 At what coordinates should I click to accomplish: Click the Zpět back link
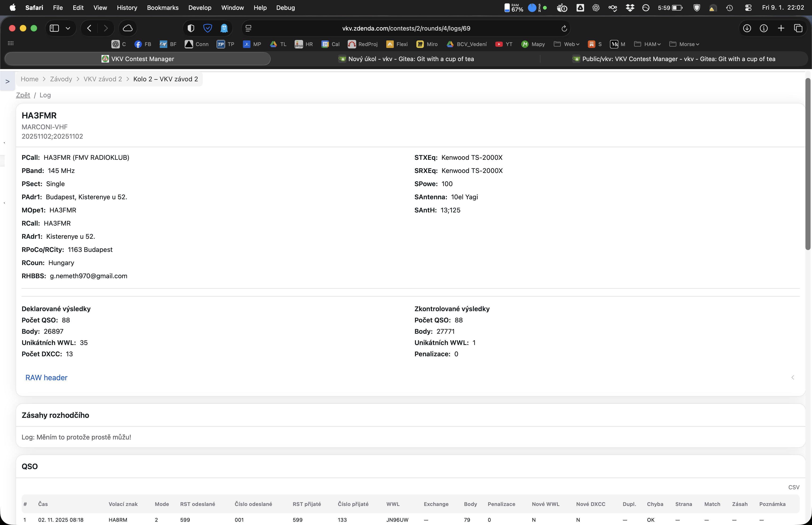pyautogui.click(x=23, y=95)
